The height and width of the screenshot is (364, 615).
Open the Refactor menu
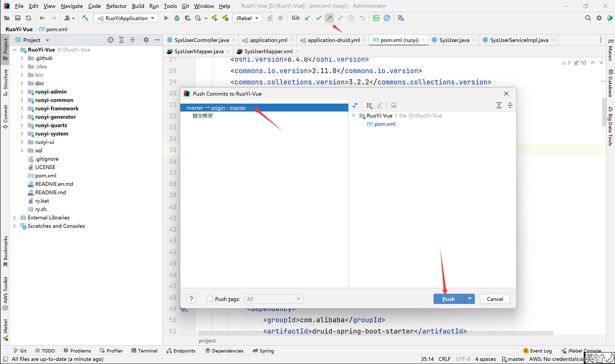(116, 6)
